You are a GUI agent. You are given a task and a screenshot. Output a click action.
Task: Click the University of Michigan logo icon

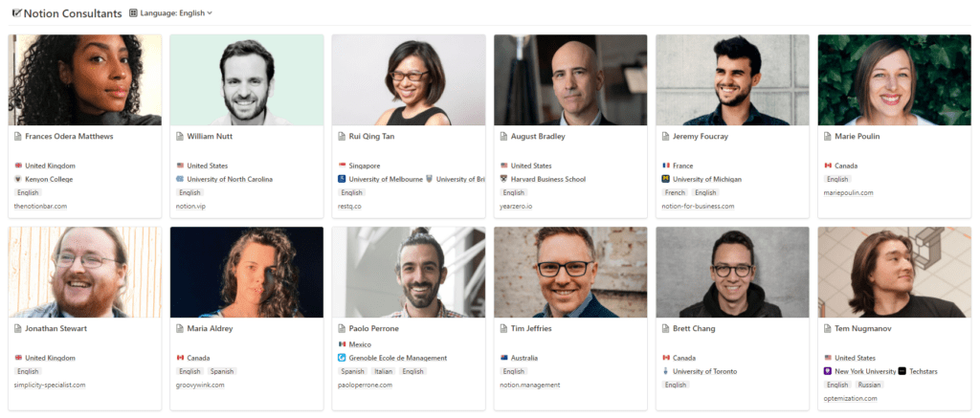pos(665,179)
